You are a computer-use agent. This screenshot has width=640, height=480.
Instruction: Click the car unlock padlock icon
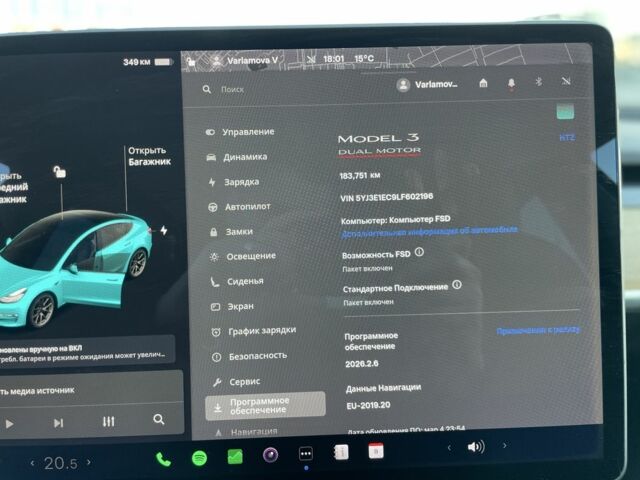60,172
